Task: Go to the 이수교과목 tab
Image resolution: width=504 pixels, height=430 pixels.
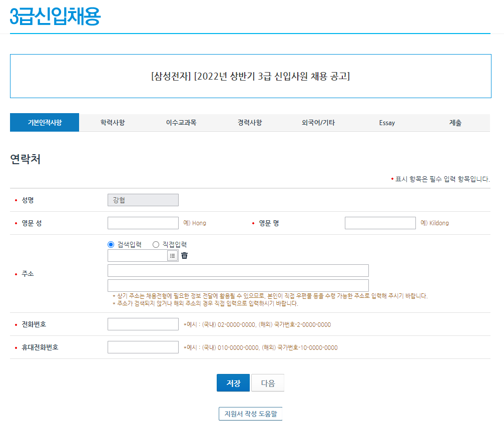Action: 181,123
